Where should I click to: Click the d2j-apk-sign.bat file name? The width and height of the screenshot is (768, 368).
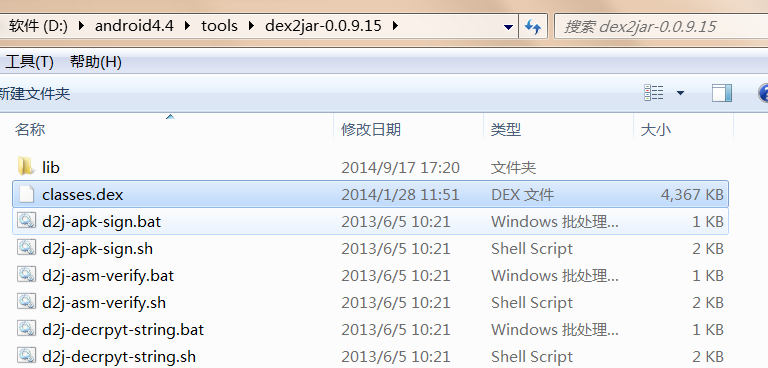point(101,221)
